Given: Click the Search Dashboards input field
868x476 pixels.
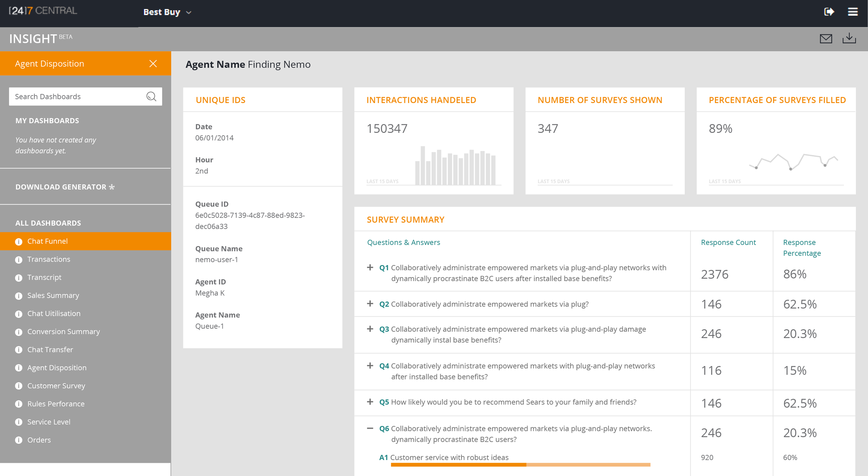Looking at the screenshot, I should (85, 96).
